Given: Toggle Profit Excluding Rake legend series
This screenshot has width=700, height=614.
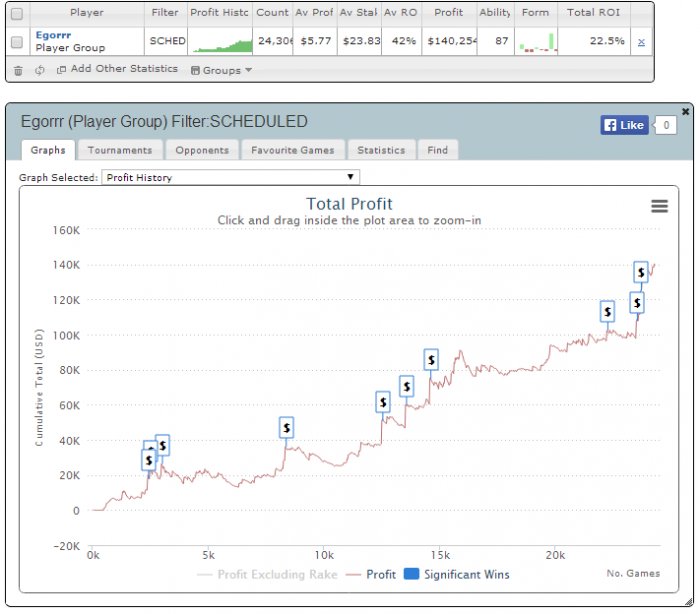Looking at the screenshot, I should (x=267, y=574).
